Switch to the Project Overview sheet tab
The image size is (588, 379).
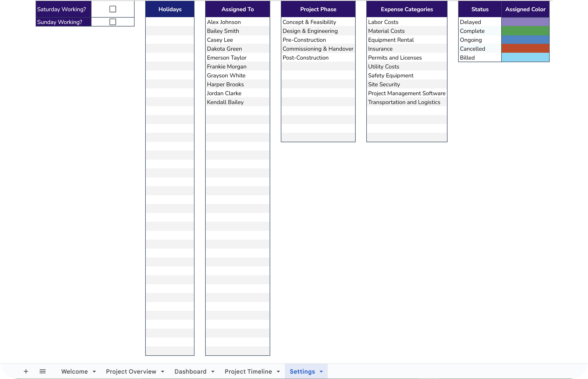131,371
